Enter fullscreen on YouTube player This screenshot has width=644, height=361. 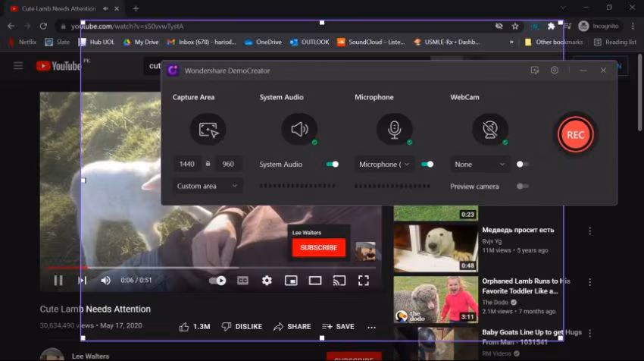[364, 281]
